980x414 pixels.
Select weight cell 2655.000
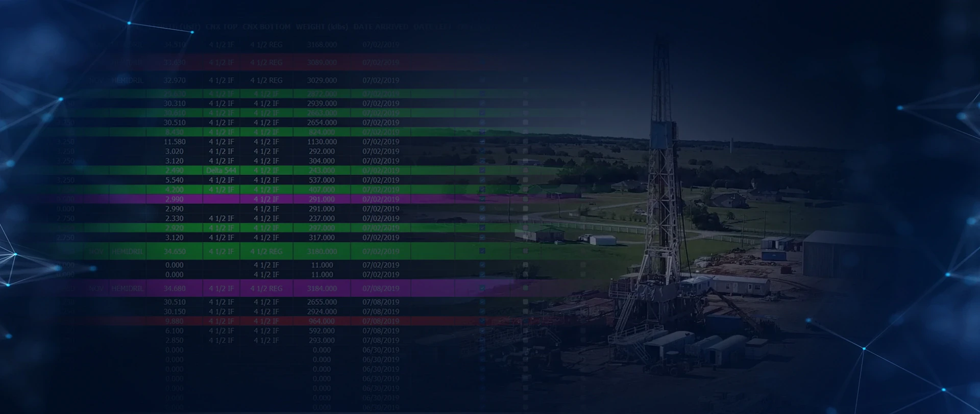[322, 302]
